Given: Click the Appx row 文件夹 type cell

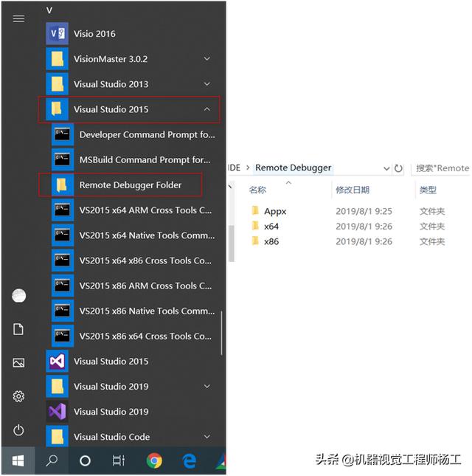Looking at the screenshot, I should (x=432, y=211).
